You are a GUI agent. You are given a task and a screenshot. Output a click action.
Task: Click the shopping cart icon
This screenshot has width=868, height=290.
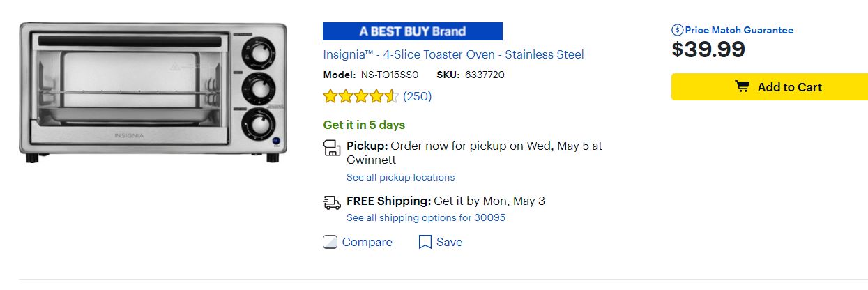(743, 87)
